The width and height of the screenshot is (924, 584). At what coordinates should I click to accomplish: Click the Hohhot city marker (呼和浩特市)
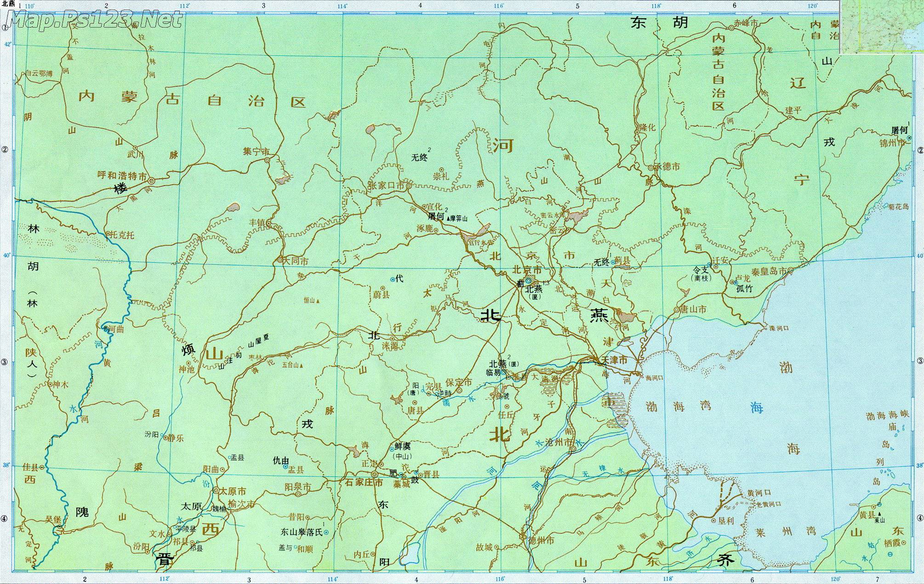pos(151,181)
